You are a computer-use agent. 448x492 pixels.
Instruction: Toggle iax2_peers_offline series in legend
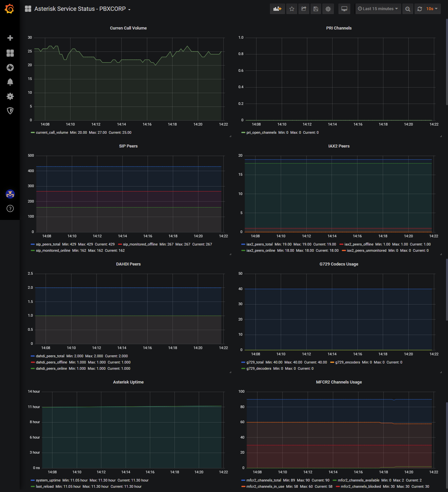(359, 245)
